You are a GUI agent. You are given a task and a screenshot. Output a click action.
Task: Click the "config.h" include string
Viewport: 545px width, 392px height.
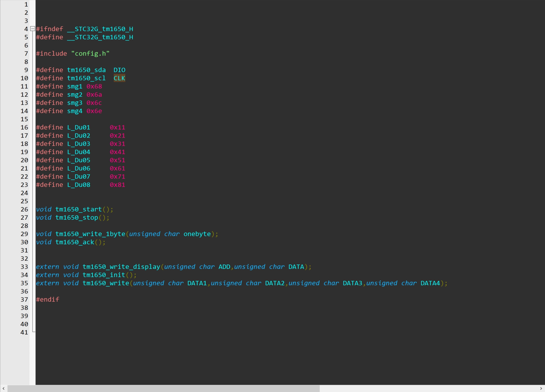coord(90,53)
